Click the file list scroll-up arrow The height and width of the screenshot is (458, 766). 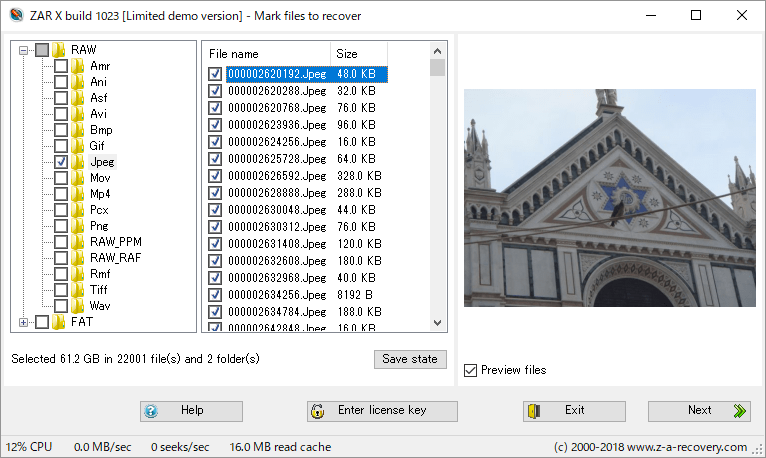coord(437,51)
